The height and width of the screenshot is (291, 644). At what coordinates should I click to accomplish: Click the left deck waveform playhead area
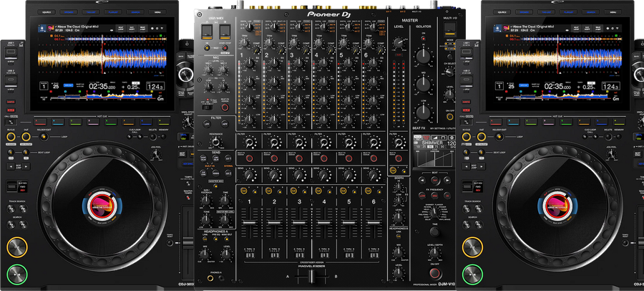[102, 57]
